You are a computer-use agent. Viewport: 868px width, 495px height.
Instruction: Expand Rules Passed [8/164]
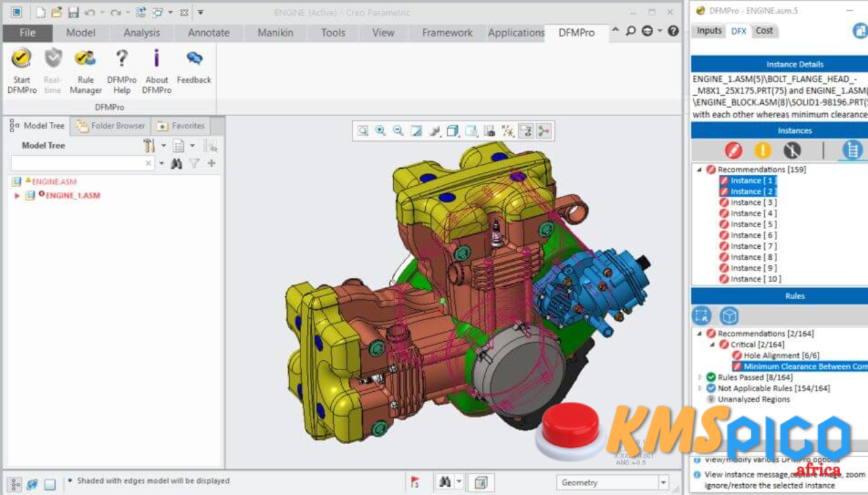point(699,377)
